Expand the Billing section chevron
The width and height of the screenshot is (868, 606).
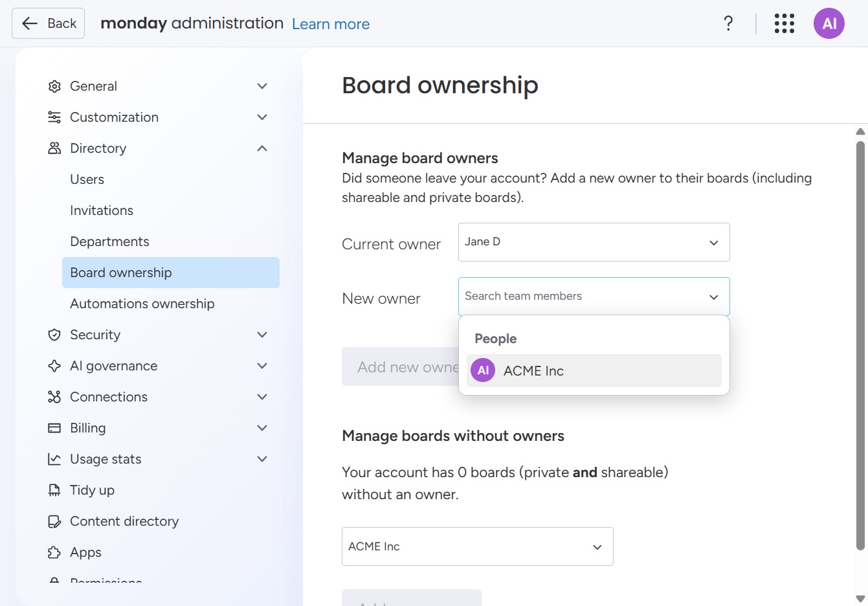(262, 428)
